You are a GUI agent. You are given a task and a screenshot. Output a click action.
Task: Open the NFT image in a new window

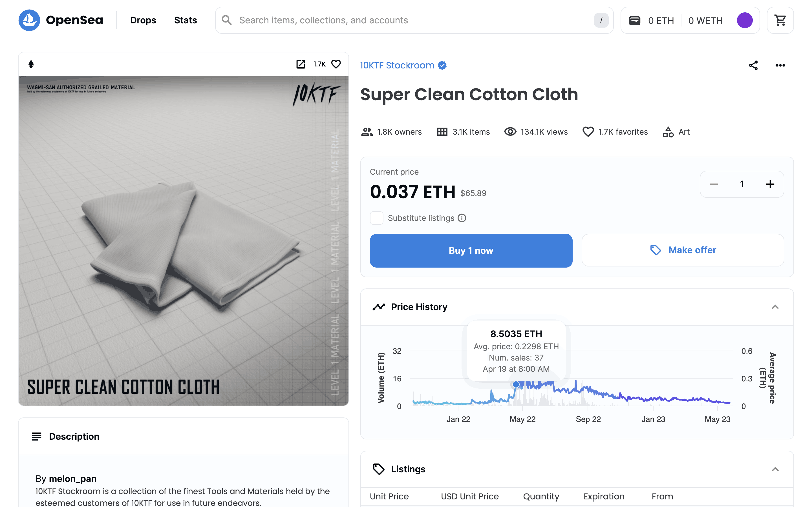pyautogui.click(x=301, y=64)
